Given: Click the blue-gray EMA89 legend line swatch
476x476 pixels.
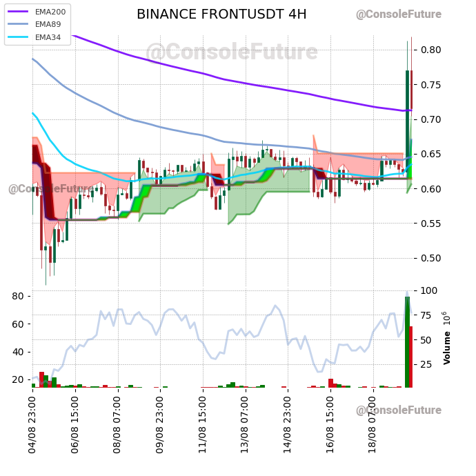Looking at the screenshot, I should pos(18,24).
